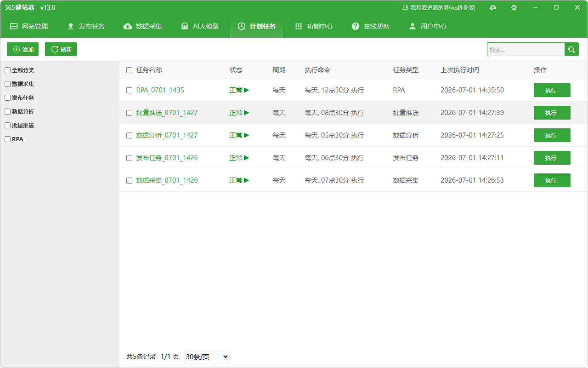Image resolution: width=588 pixels, height=368 pixels.
Task: Open the 30条/页 page size dropdown
Action: [207, 356]
